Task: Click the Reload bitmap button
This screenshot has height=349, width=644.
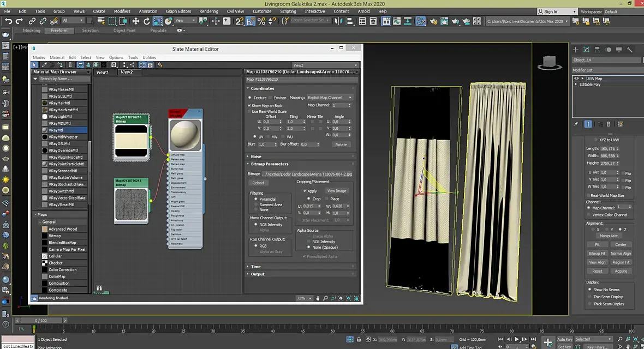Action: 258,183
